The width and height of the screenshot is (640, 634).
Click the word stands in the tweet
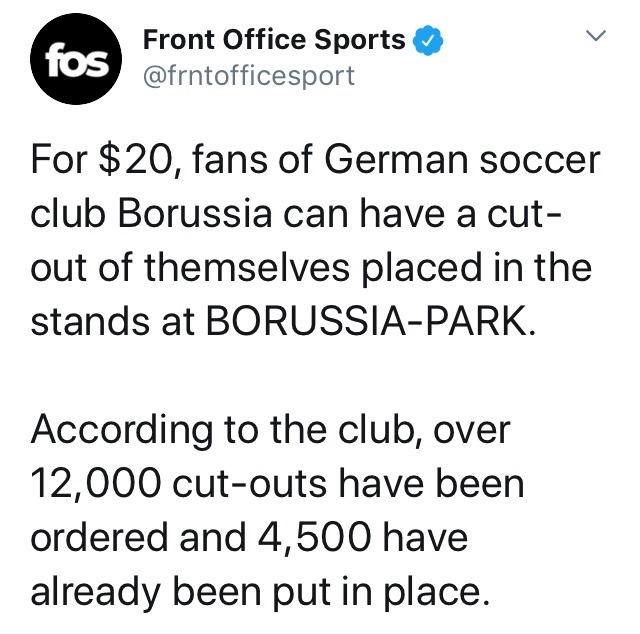(x=86, y=324)
